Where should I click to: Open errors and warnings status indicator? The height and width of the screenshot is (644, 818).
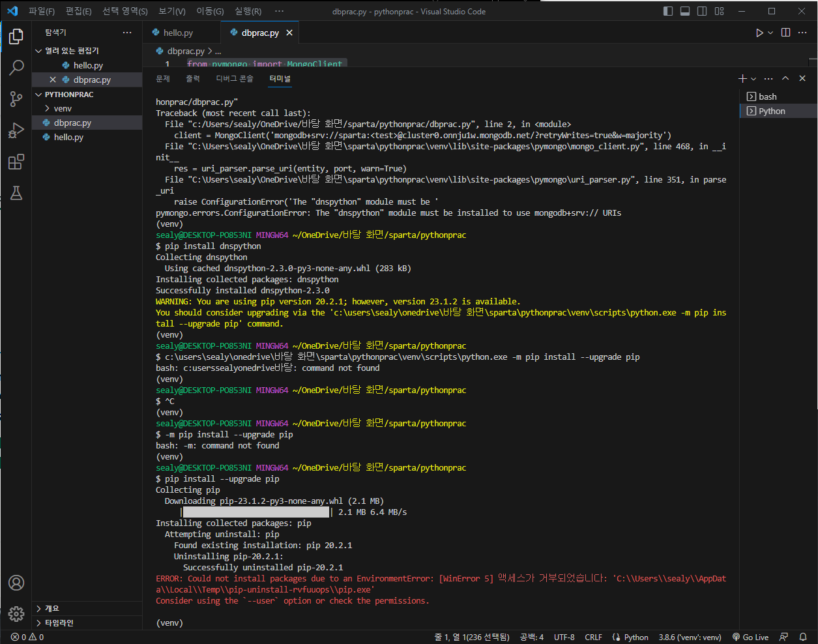click(x=27, y=637)
